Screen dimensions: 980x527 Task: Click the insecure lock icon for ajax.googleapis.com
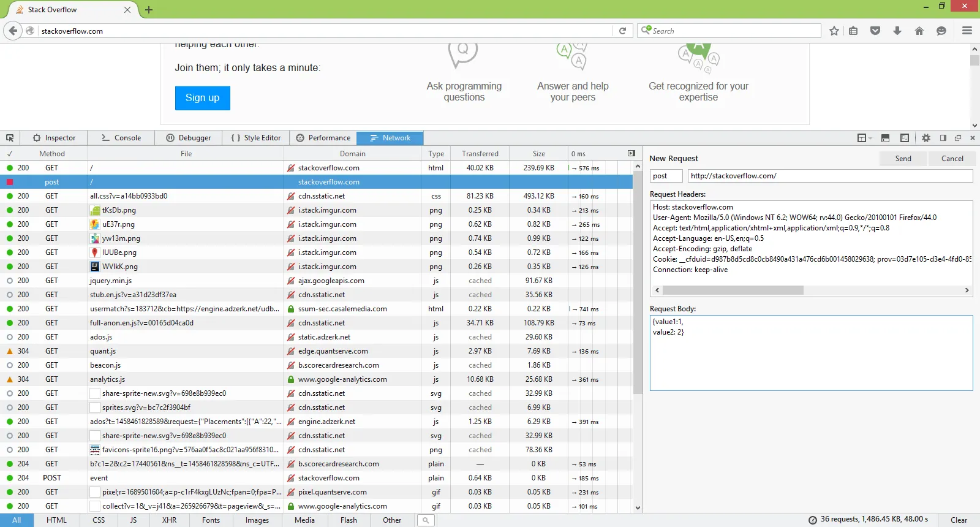tap(291, 281)
